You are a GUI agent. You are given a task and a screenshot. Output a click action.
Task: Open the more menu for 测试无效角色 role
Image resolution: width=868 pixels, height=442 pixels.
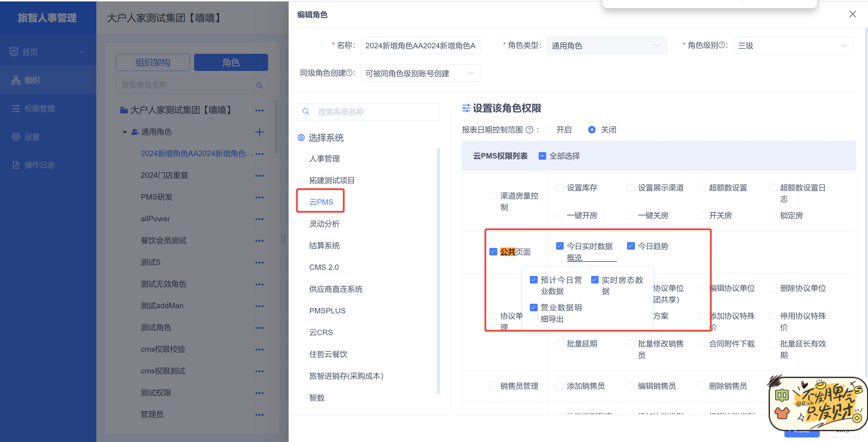(259, 284)
